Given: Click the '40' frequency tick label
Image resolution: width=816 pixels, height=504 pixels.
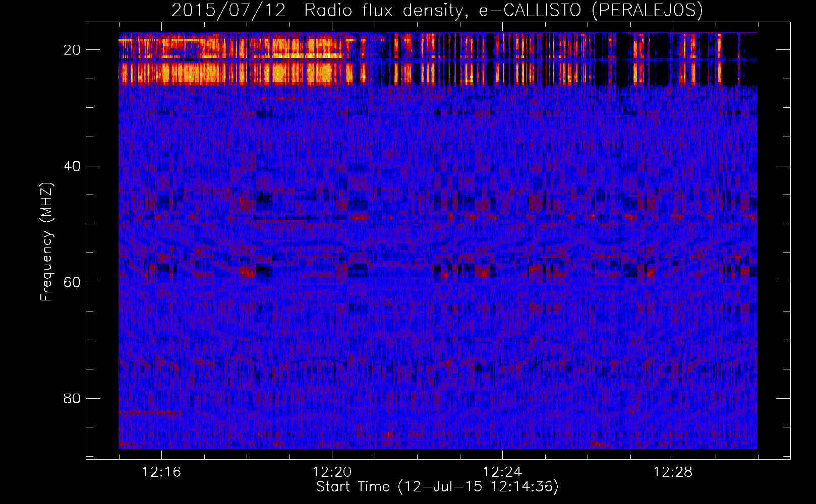Looking at the screenshot, I should (x=72, y=166).
